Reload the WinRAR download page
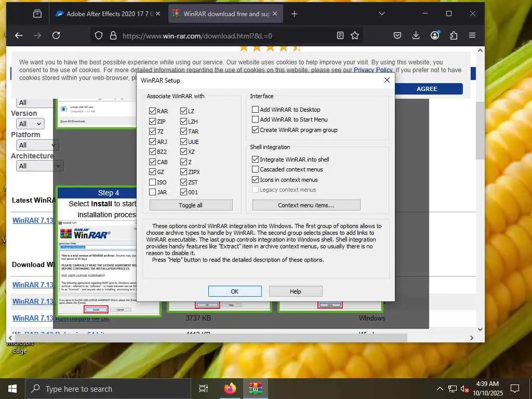The width and height of the screenshot is (532, 399). (x=56, y=35)
